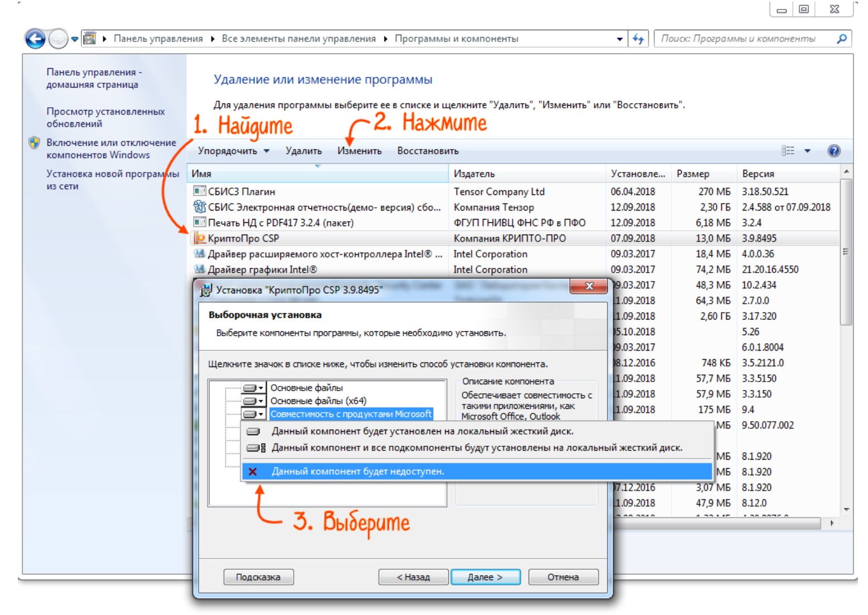Open Установка новой программы из сети
Screen dimensions: 868x615
tap(113, 180)
